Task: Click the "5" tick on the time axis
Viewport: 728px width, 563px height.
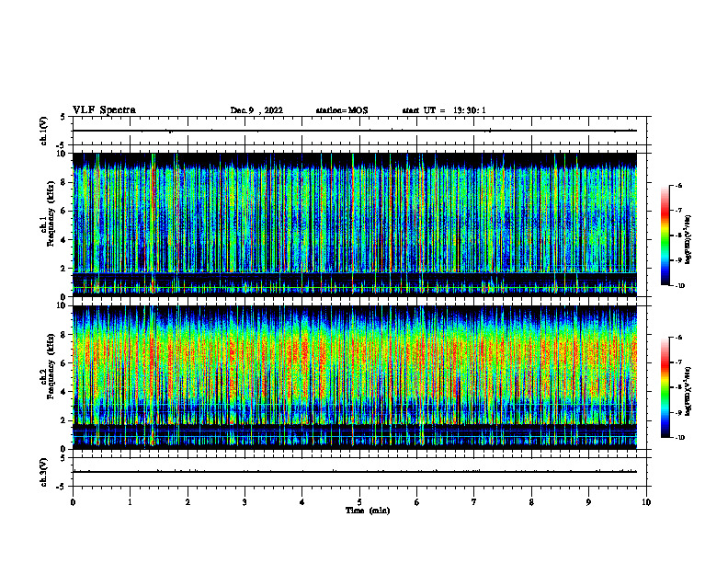Action: [x=359, y=502]
